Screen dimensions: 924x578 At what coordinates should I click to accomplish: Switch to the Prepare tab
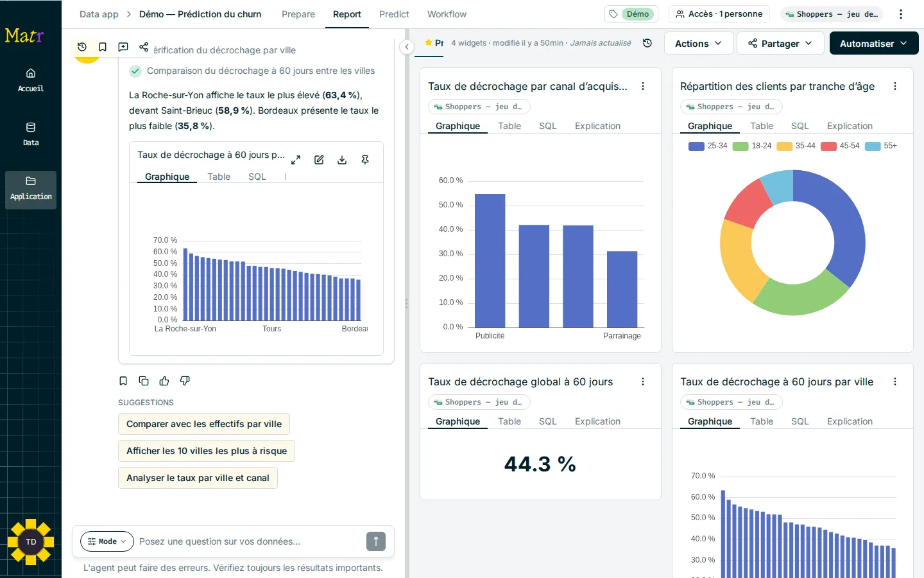click(298, 14)
